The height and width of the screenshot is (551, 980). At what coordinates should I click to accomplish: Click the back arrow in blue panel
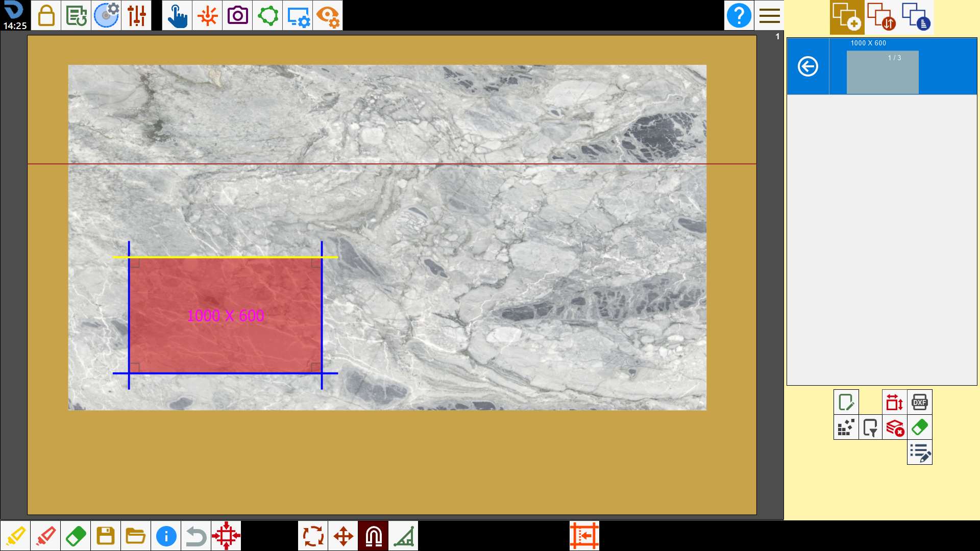click(807, 66)
